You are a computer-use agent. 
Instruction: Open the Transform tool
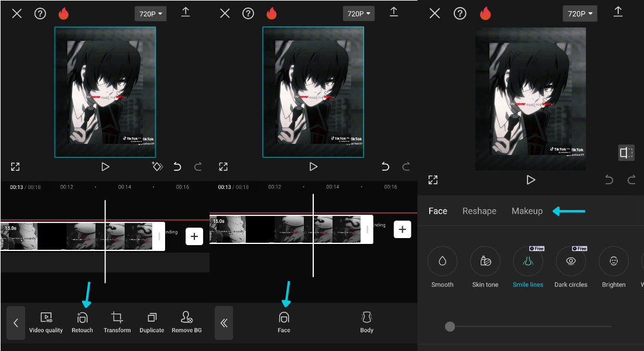point(117,323)
